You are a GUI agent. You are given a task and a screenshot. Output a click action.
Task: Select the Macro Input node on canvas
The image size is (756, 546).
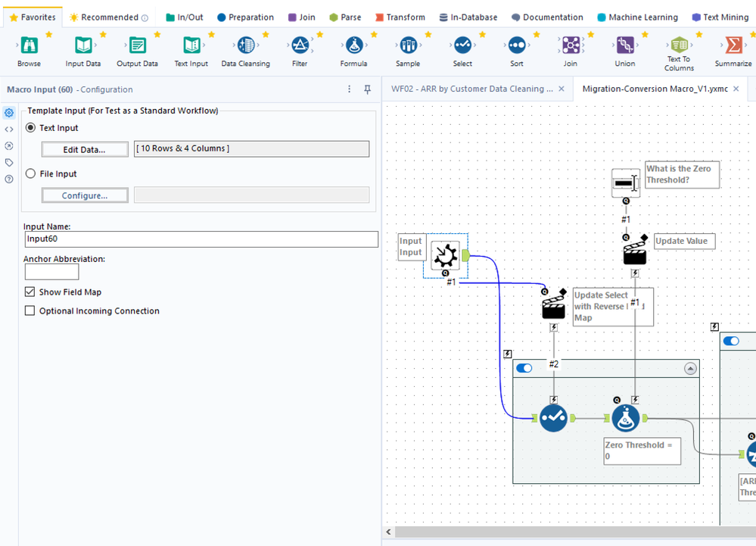pos(445,256)
